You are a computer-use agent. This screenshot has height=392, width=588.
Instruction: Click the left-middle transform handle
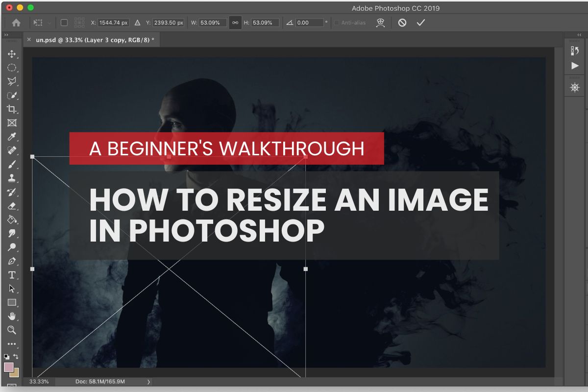click(x=32, y=269)
